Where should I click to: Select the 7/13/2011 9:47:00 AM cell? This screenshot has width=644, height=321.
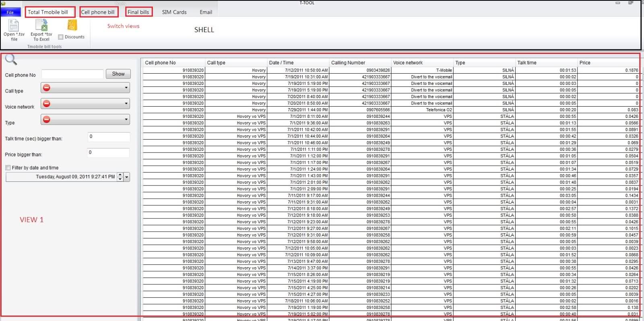coord(298,261)
